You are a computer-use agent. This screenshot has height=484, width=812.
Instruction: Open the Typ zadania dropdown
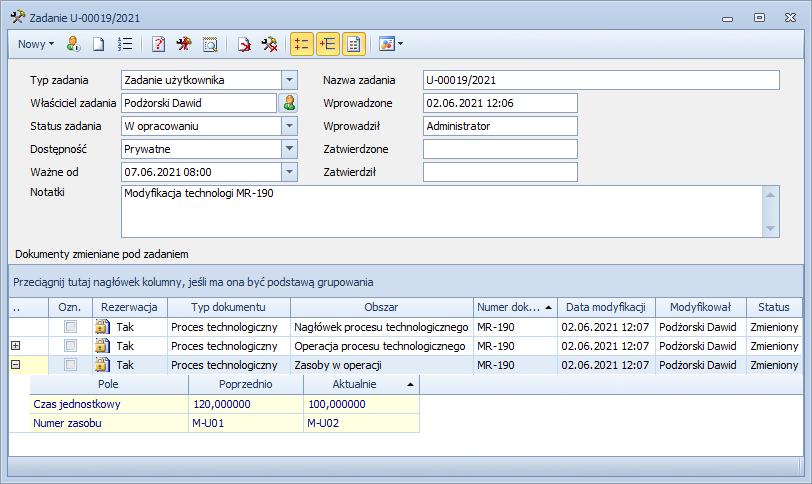pyautogui.click(x=289, y=80)
